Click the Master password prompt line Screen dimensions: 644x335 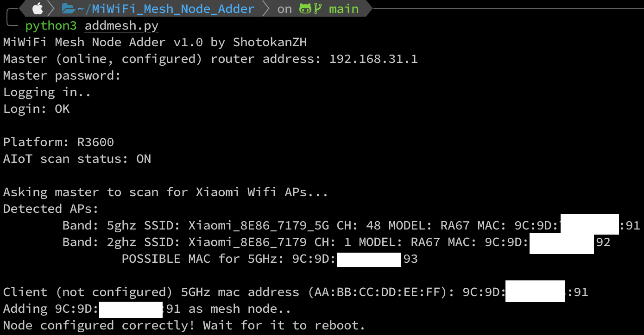[x=62, y=76]
